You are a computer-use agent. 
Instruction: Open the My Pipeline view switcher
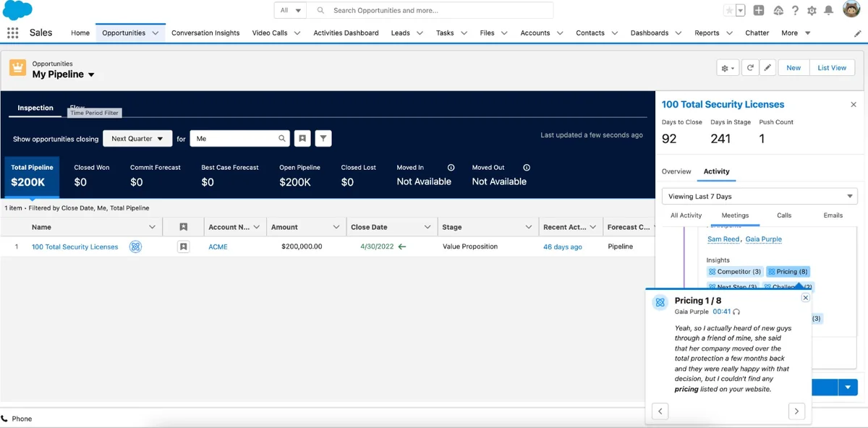tap(91, 75)
